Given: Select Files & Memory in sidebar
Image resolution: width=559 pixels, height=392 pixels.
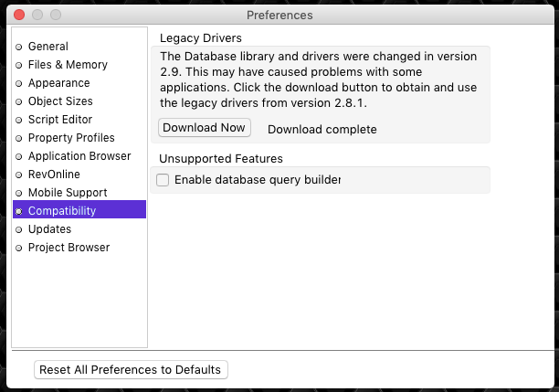Looking at the screenshot, I should point(68,65).
